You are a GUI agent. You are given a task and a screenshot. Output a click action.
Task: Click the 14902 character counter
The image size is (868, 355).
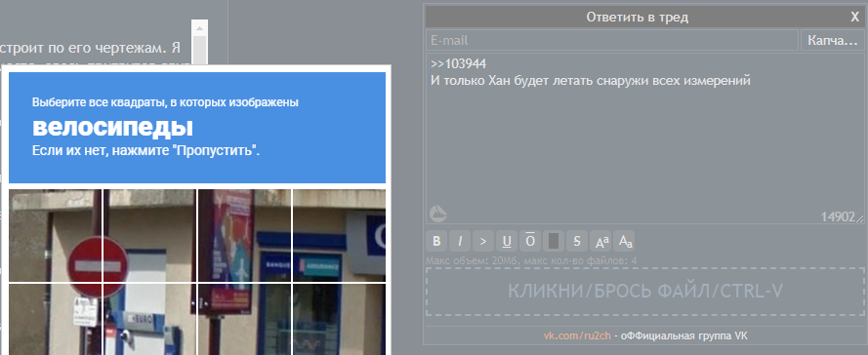coord(838,217)
